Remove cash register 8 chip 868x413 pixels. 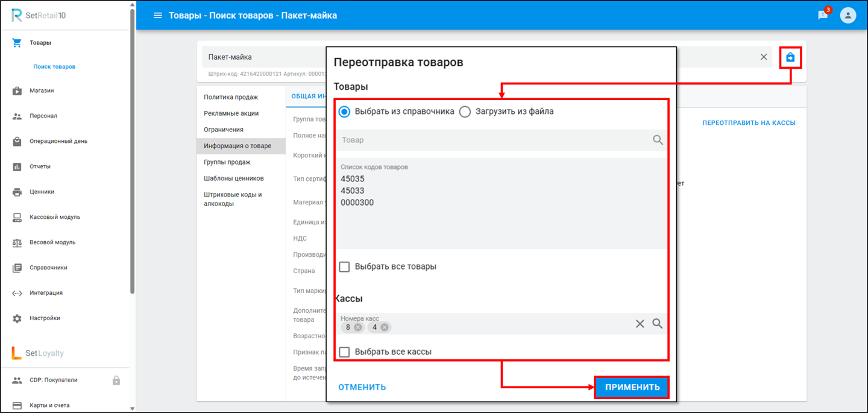(x=358, y=327)
